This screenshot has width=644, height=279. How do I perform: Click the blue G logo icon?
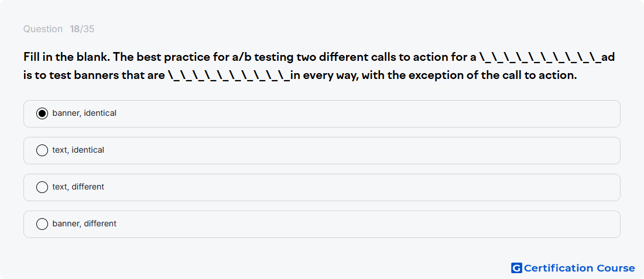(516, 268)
